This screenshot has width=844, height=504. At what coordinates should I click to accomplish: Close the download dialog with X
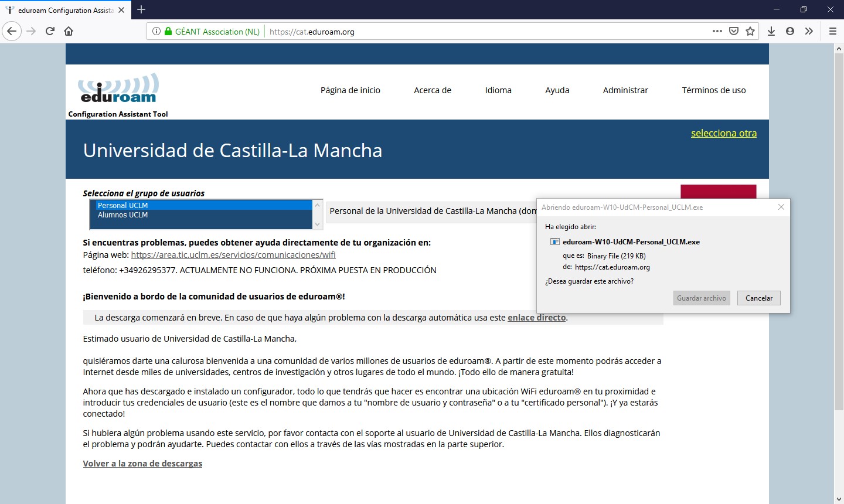tap(781, 207)
